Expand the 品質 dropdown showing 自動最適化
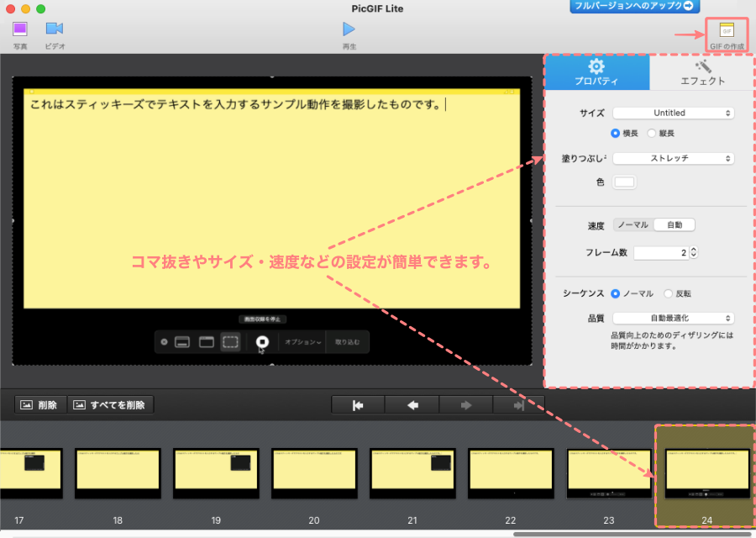756x538 pixels. 673,318
